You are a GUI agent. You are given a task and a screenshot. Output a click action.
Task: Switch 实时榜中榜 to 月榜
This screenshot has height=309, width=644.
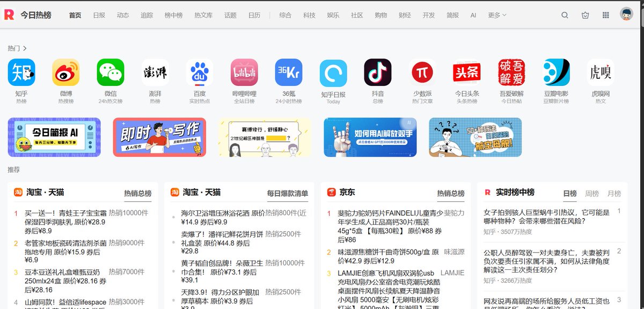pyautogui.click(x=614, y=193)
